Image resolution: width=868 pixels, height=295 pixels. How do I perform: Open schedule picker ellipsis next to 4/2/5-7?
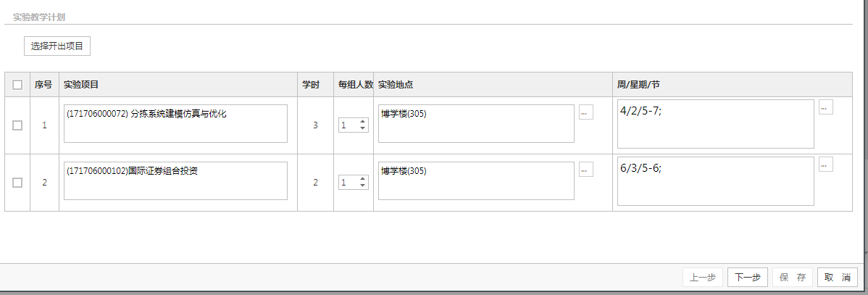click(x=825, y=107)
